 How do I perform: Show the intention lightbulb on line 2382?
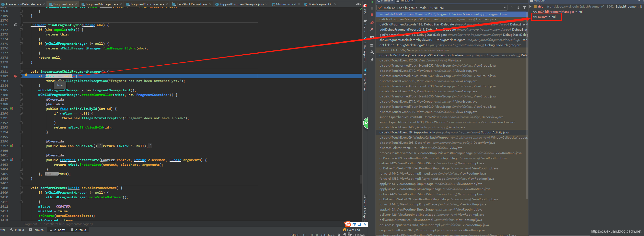[26, 75]
